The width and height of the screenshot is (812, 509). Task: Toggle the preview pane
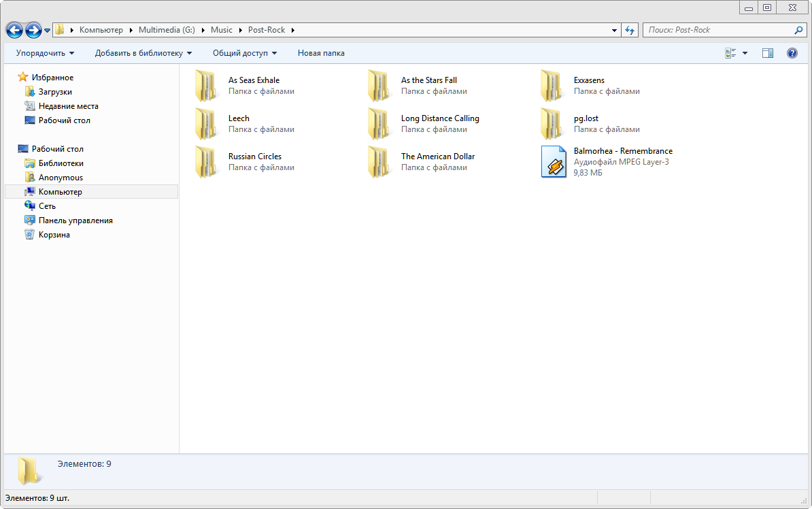(768, 53)
